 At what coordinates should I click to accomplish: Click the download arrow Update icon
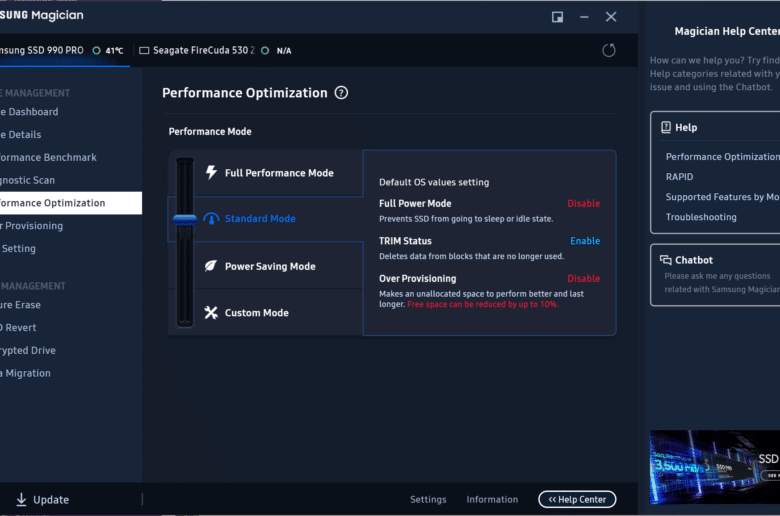pyautogui.click(x=21, y=500)
